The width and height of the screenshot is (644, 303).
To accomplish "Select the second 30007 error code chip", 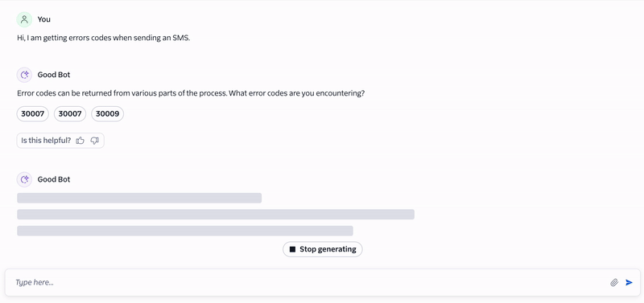I will pyautogui.click(x=70, y=114).
